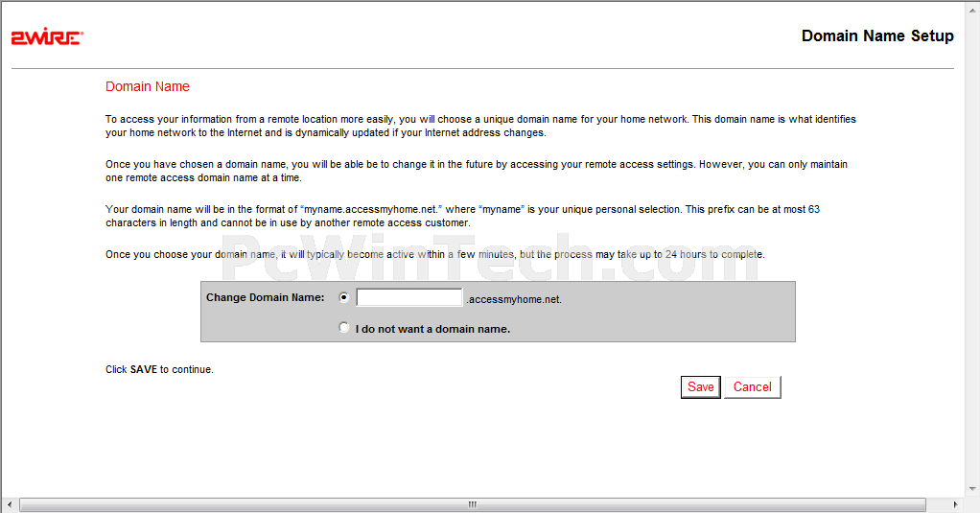Click the paragraph starting 'Once you choose your domain'
The image size is (980, 513).
point(435,254)
